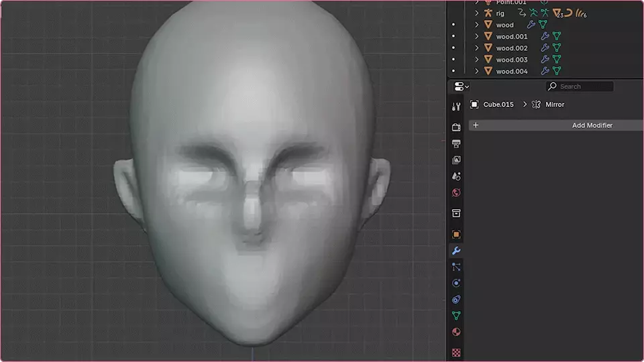Expand the rig item in outliner
This screenshot has height=362, width=644.
tap(477, 13)
